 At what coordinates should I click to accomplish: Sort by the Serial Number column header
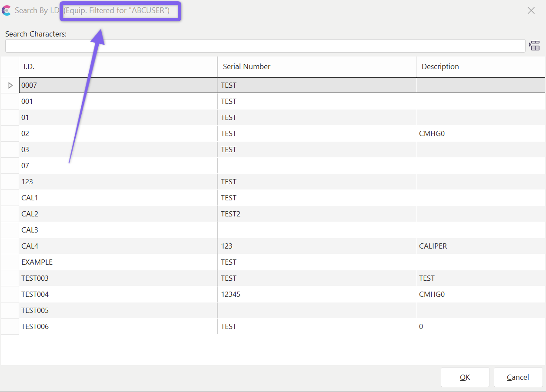click(316, 67)
